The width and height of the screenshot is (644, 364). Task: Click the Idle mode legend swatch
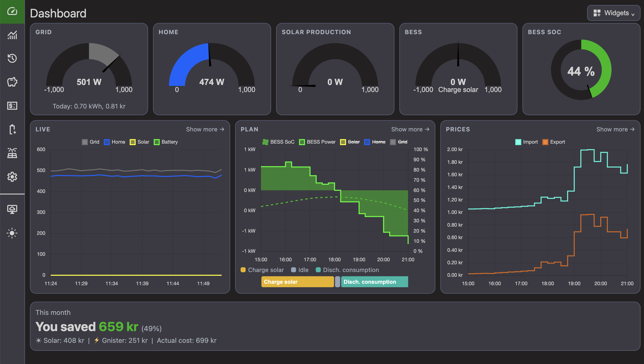(293, 270)
